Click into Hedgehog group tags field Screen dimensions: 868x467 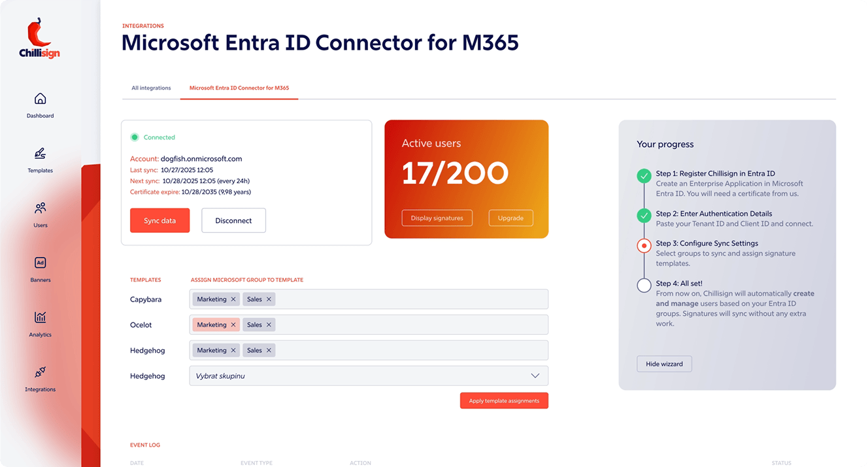(x=412, y=351)
